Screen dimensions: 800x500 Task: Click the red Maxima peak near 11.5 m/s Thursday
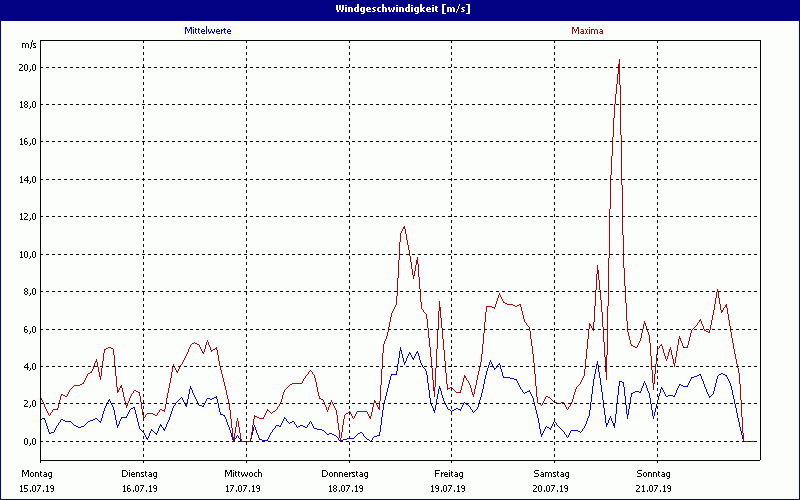click(404, 227)
